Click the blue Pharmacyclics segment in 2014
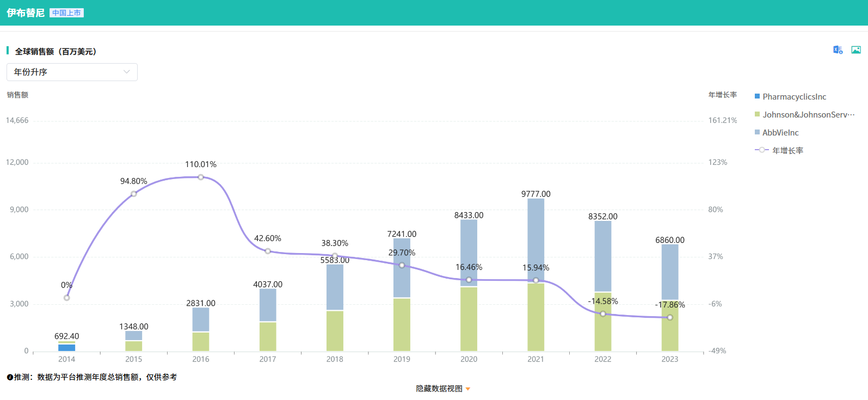 pos(67,348)
